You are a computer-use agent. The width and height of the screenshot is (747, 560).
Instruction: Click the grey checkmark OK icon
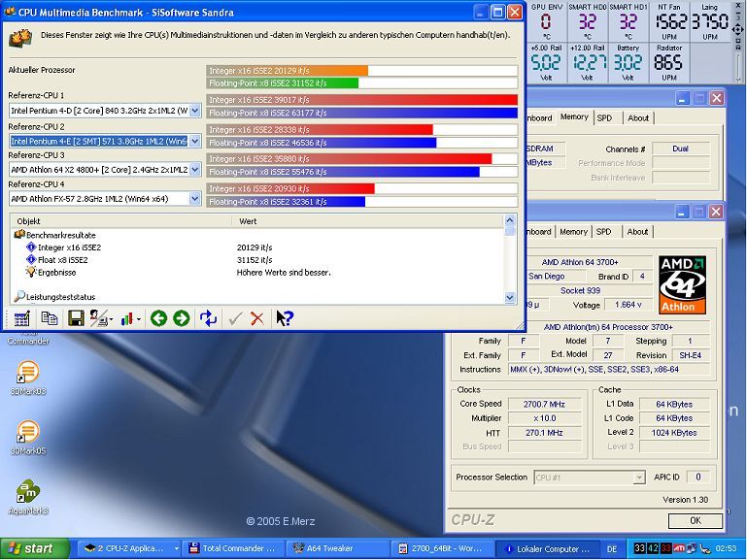(235, 318)
